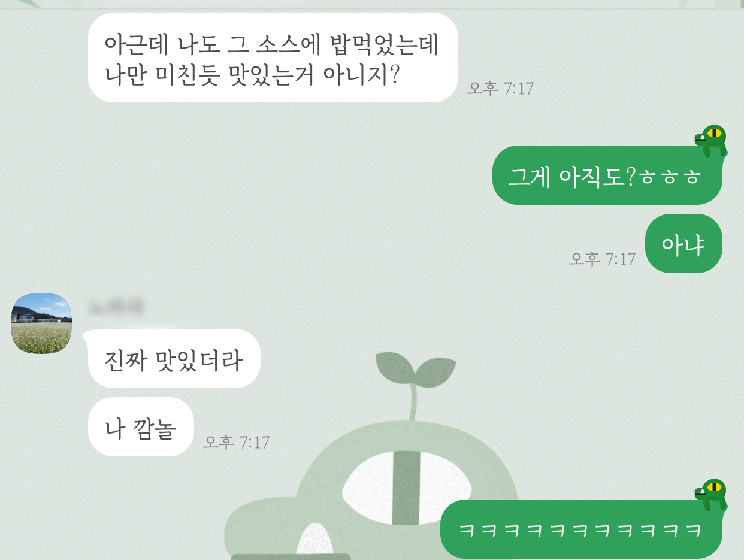Click the 오후 7:17 timestamp left of '아냐'
Viewport: 744px width, 560px height.
point(602,259)
